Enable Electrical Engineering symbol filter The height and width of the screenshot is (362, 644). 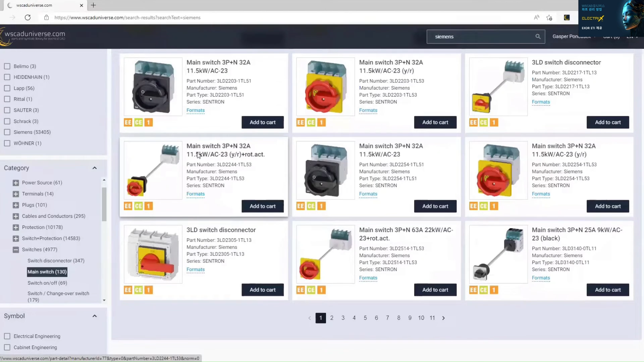(x=7, y=336)
